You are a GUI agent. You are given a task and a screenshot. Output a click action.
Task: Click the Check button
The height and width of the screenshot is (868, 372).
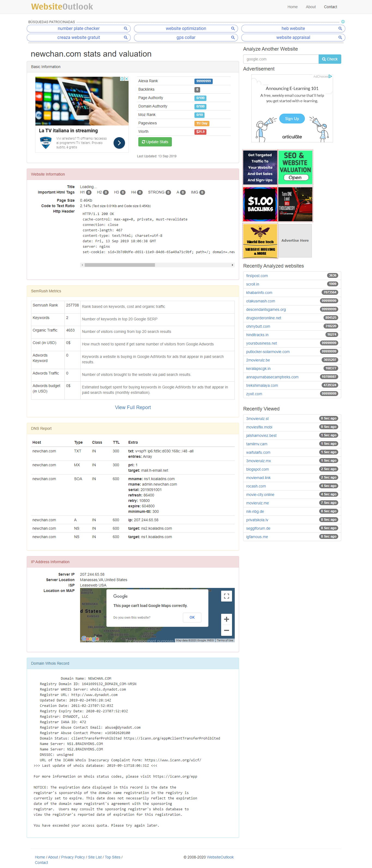point(330,59)
